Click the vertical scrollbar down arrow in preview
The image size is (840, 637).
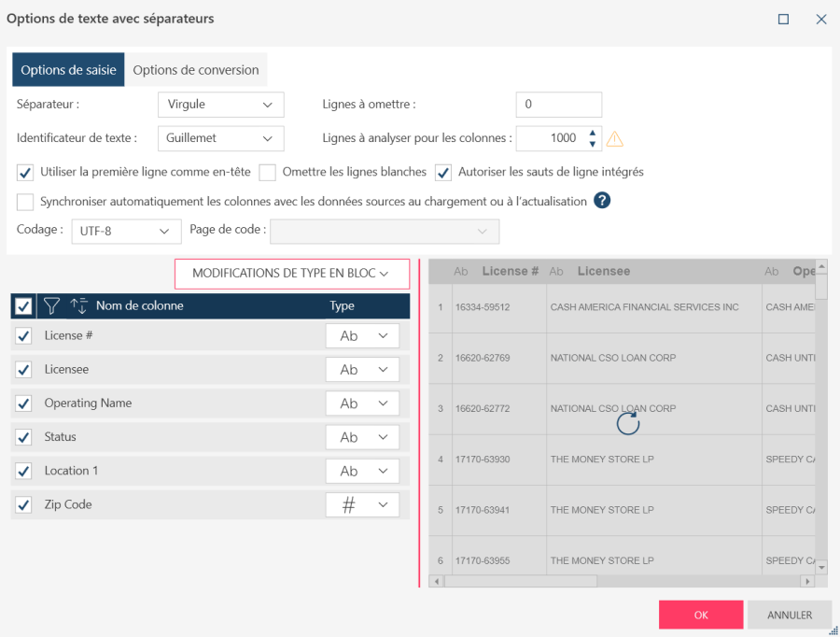(x=821, y=567)
